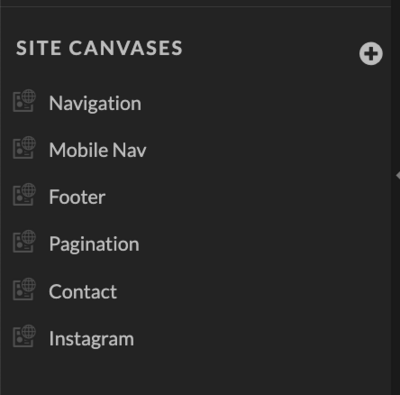Click the separator line above SITE CANVASES
The image size is (400, 395).
coord(195,6)
